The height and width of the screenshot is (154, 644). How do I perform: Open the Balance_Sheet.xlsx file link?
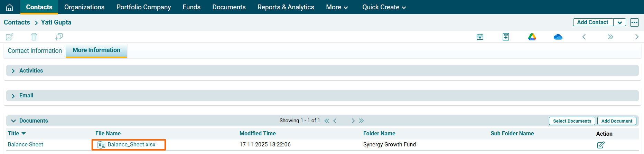tap(131, 145)
